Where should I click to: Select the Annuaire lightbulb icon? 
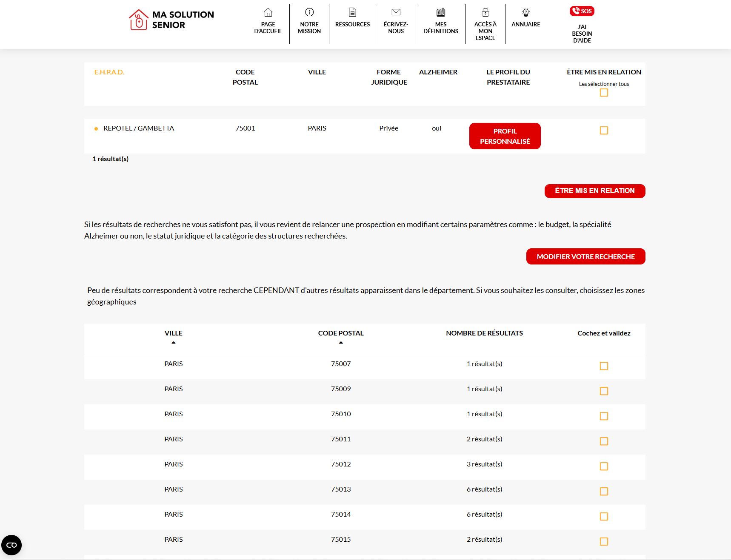pos(526,12)
